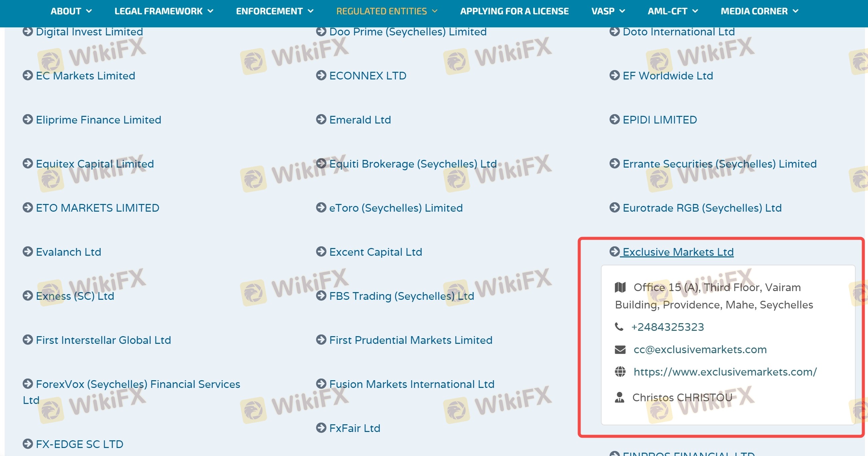Expand the eToro (Seychelles) Limited details
Image resolution: width=868 pixels, height=456 pixels.
395,208
